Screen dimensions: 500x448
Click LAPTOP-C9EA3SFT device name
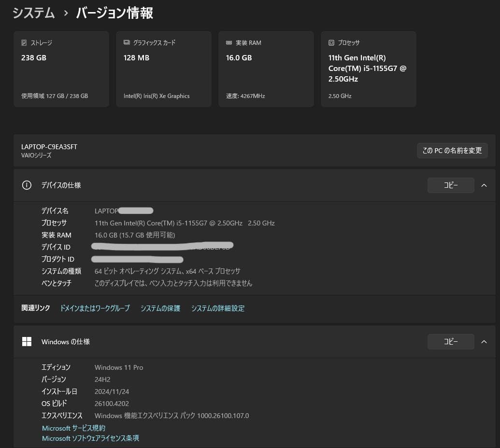pyautogui.click(x=49, y=147)
